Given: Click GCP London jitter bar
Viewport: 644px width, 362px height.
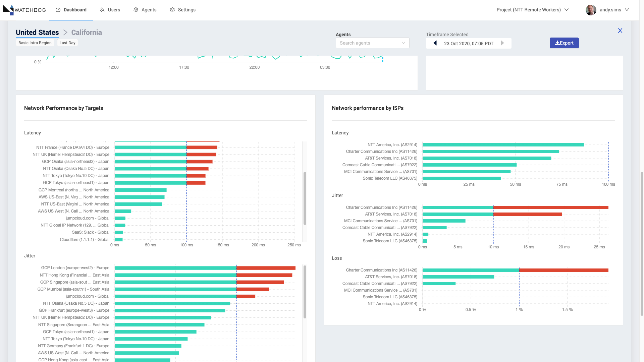Looking at the screenshot, I should coord(205,268).
